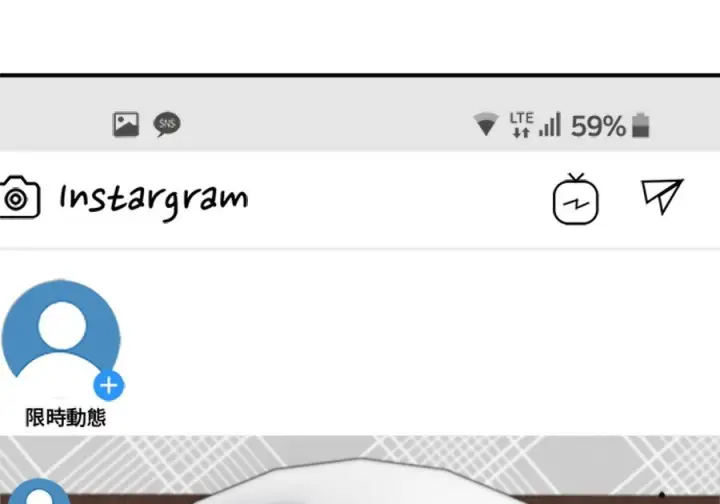720x504 pixels.
Task: Click the battery icon in status bar
Action: [x=641, y=125]
